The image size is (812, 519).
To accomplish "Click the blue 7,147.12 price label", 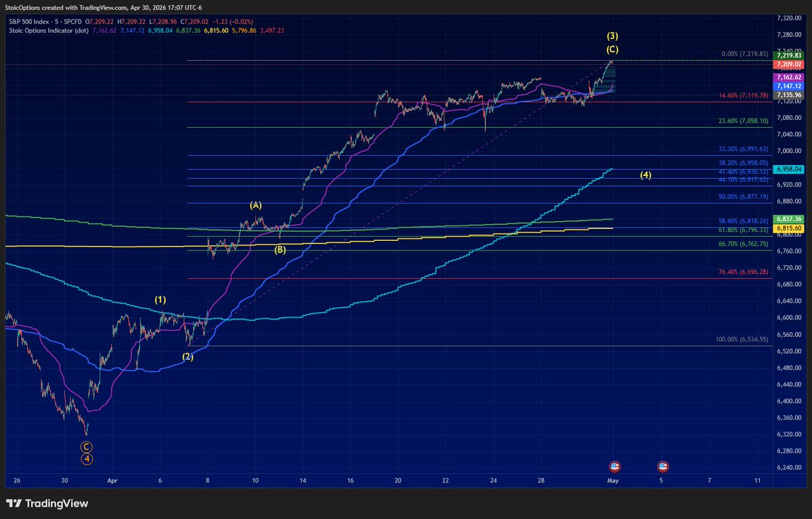I will pyautogui.click(x=788, y=87).
